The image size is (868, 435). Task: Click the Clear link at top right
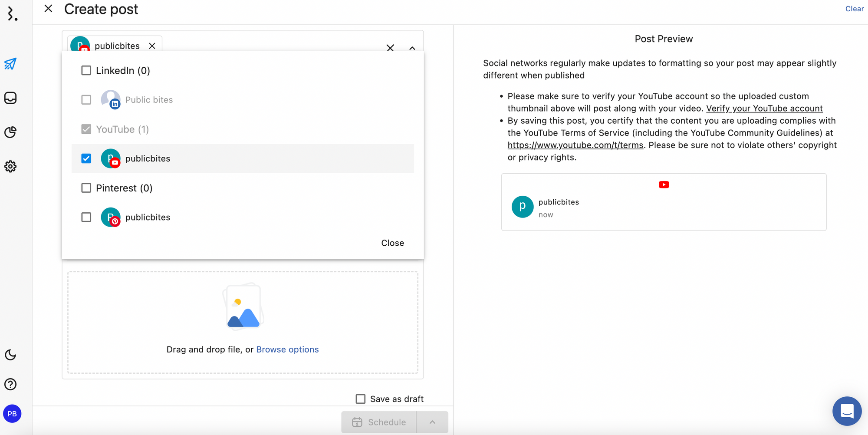(854, 9)
